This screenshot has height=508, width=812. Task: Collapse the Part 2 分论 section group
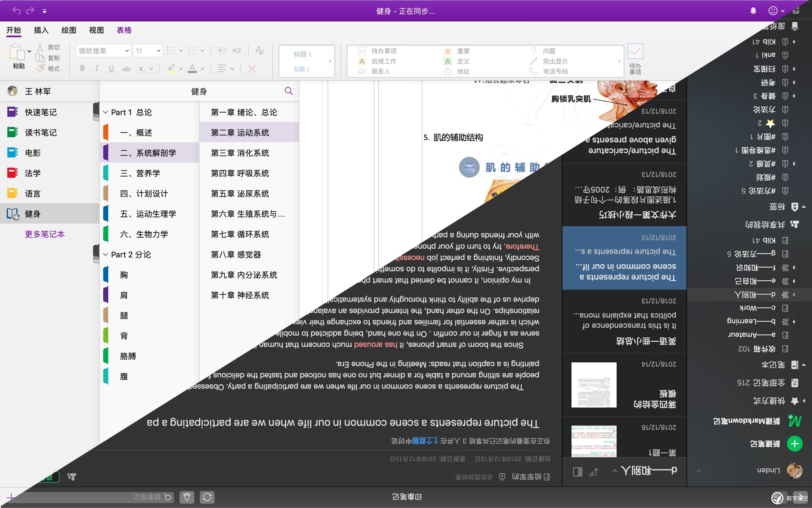click(105, 254)
